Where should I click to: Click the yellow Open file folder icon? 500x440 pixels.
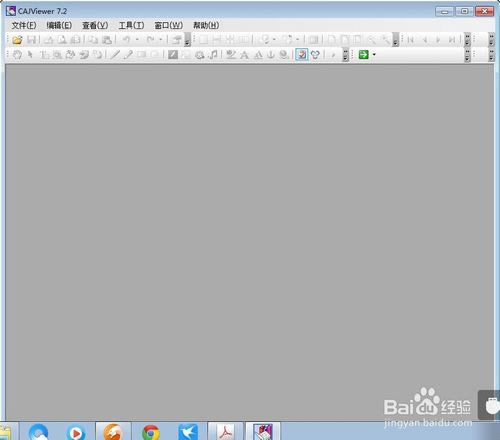[17, 40]
